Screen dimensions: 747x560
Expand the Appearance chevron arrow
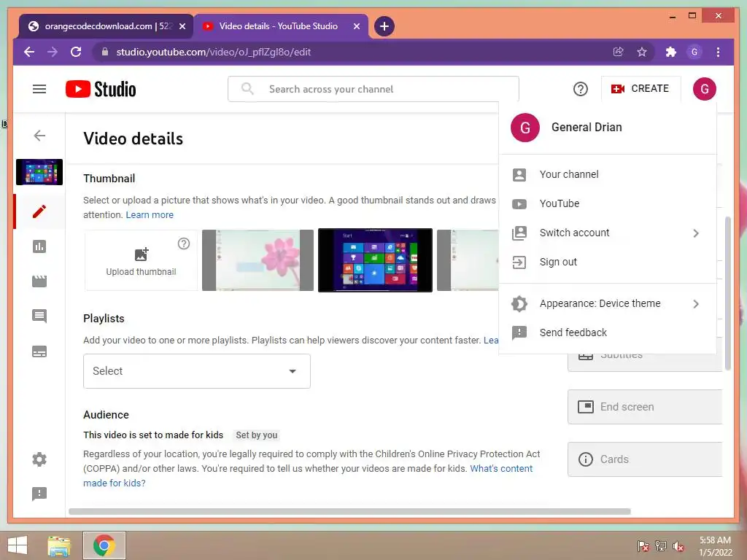(696, 304)
